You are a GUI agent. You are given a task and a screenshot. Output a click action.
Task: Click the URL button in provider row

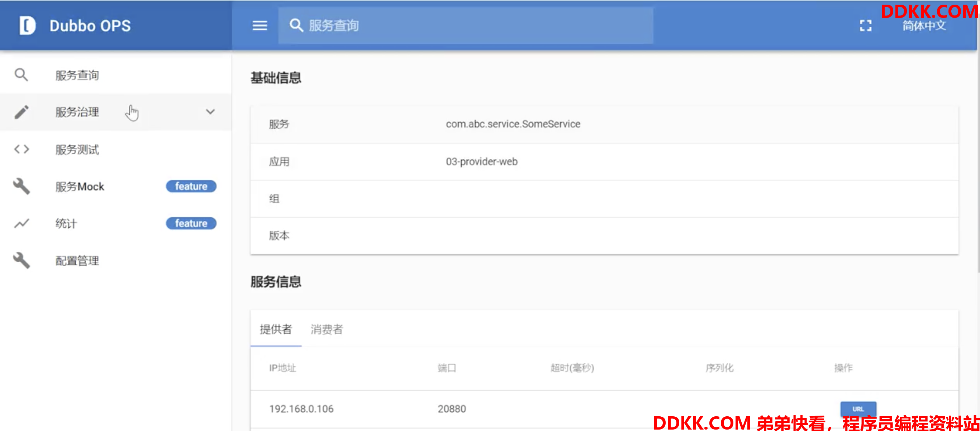point(858,409)
